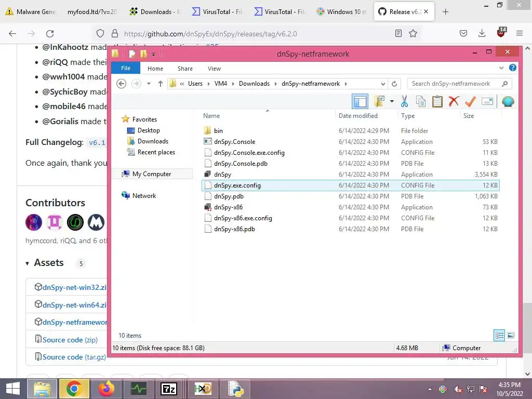Bookmark this page with star icon

point(413,33)
